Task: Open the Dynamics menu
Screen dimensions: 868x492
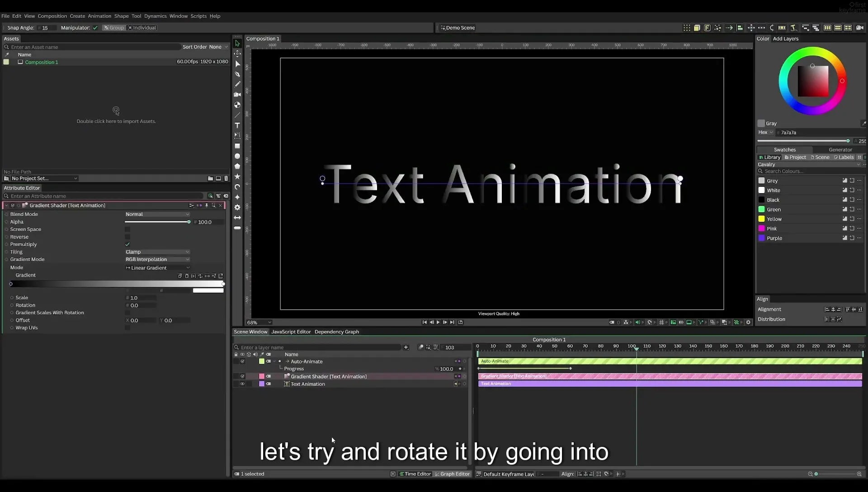Action: [155, 16]
